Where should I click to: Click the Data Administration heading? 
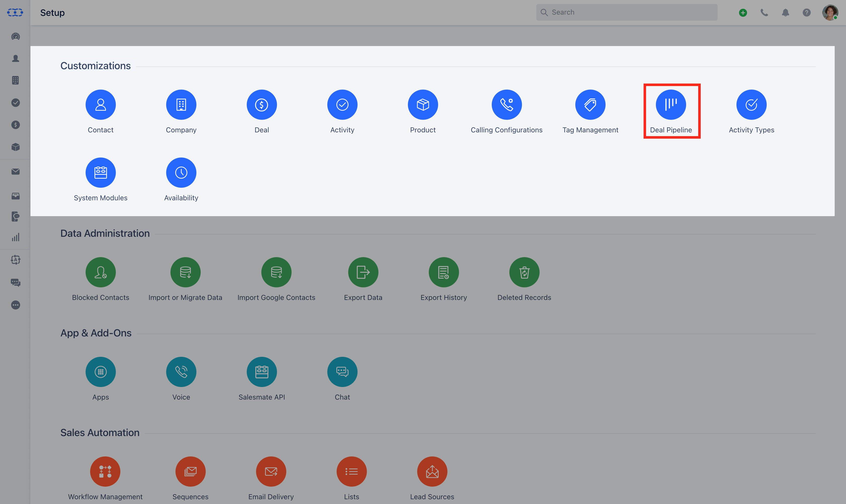(x=105, y=233)
